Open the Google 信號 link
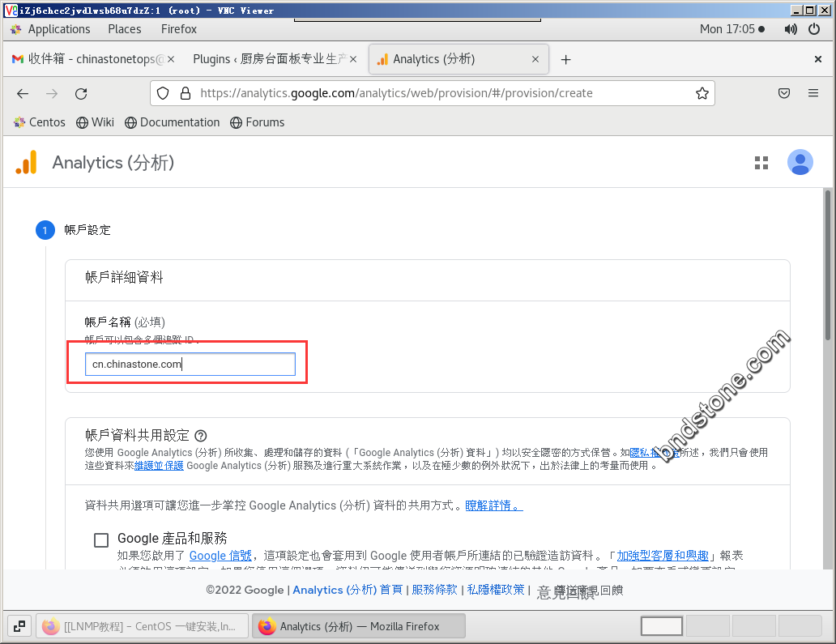The width and height of the screenshot is (836, 644). [x=220, y=556]
